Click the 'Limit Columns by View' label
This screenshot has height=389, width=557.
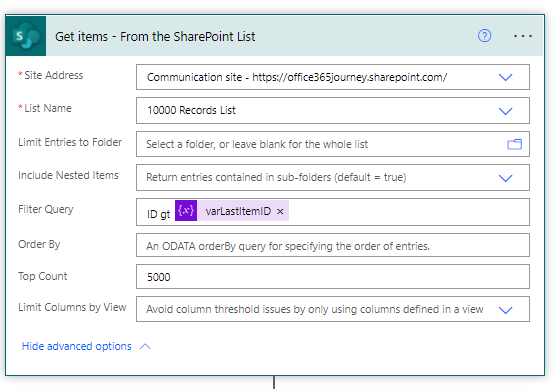tap(72, 307)
